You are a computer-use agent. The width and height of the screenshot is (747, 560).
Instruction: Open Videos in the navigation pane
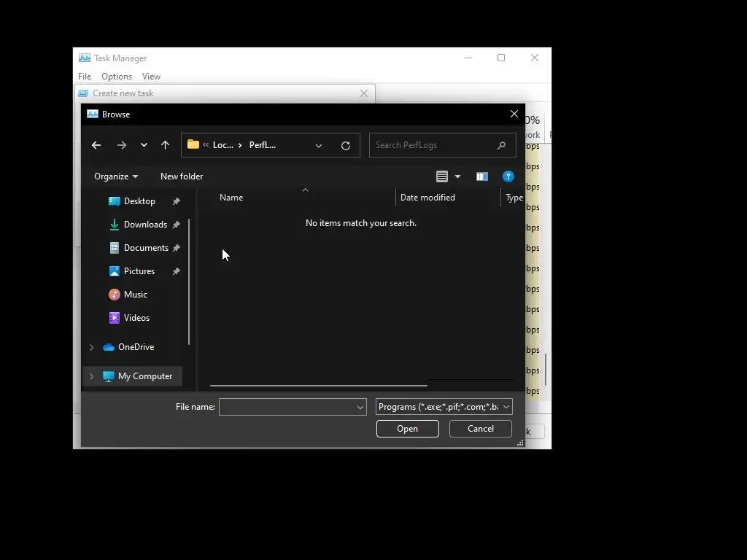click(x=136, y=318)
